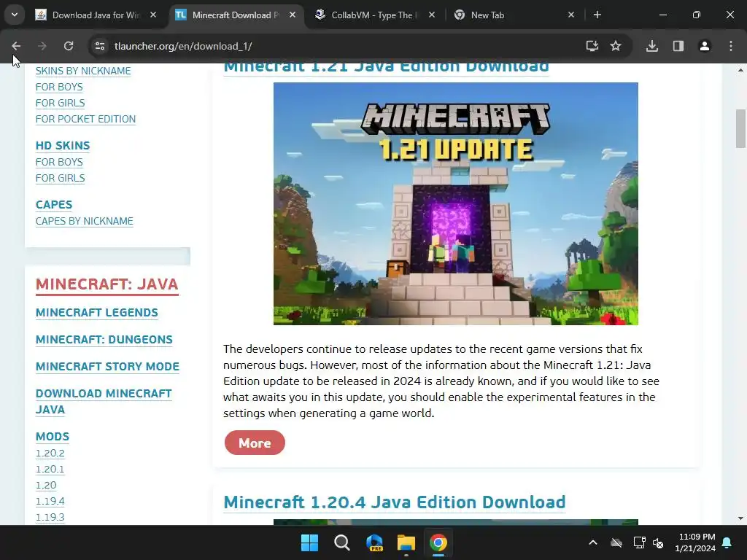The image size is (747, 560).
Task: Show hidden tray icons chevron
Action: [593, 542]
